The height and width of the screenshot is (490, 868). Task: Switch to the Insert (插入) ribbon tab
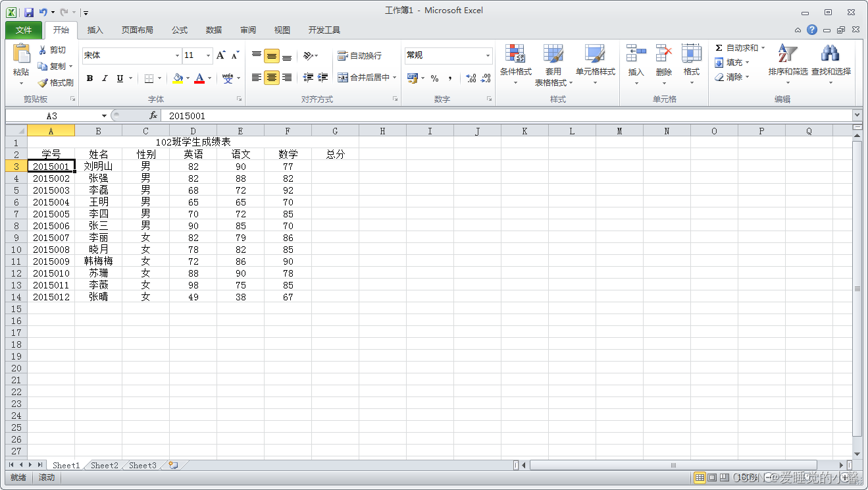[x=95, y=30]
